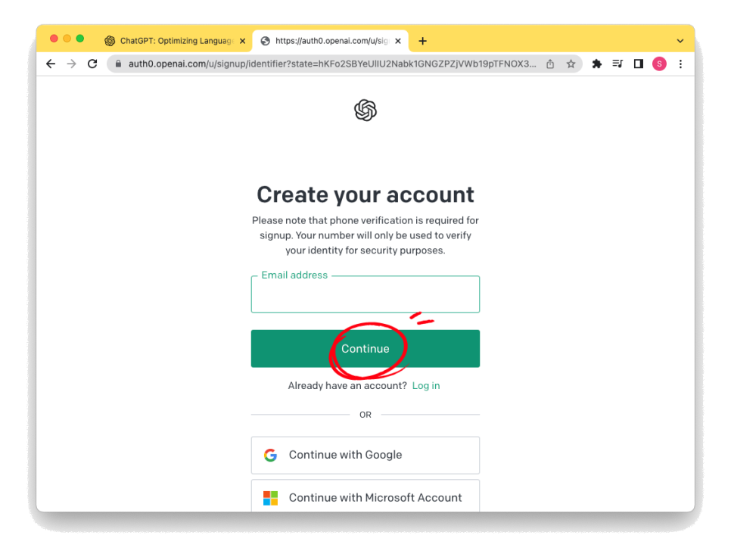Open the Chrome three-dot menu

(x=680, y=64)
